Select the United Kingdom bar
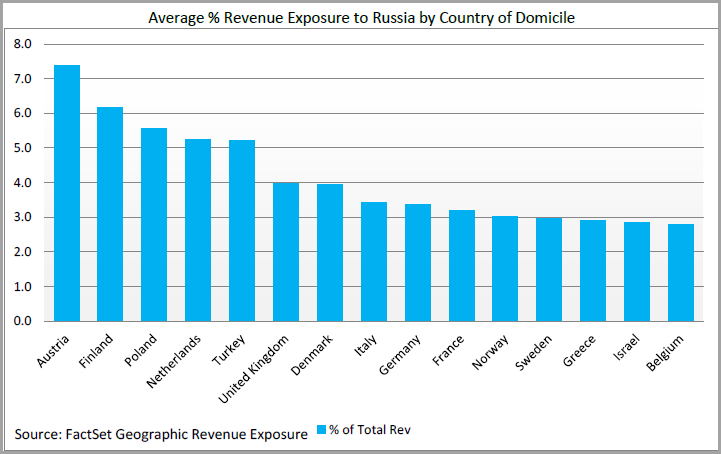Screen dimensions: 721x454 tap(286, 252)
